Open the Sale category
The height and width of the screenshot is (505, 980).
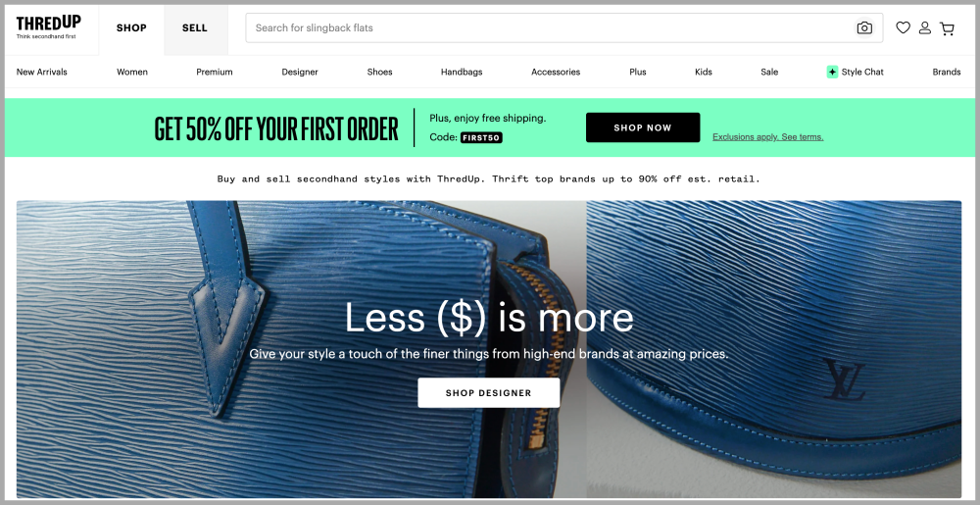[x=769, y=72]
